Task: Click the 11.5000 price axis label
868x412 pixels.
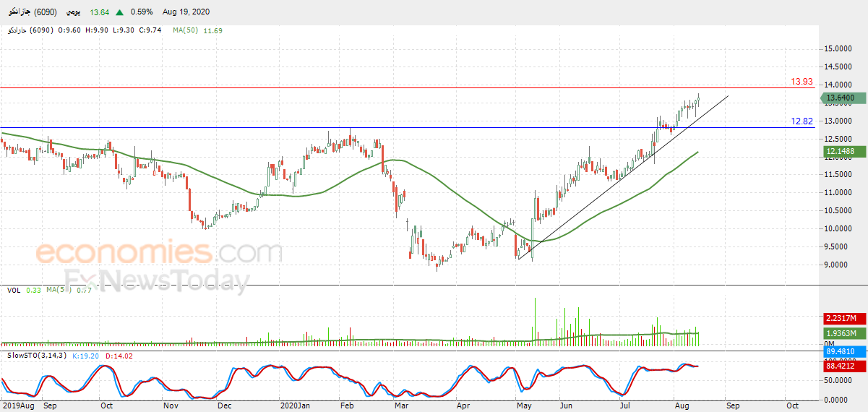Action: pyautogui.click(x=838, y=175)
